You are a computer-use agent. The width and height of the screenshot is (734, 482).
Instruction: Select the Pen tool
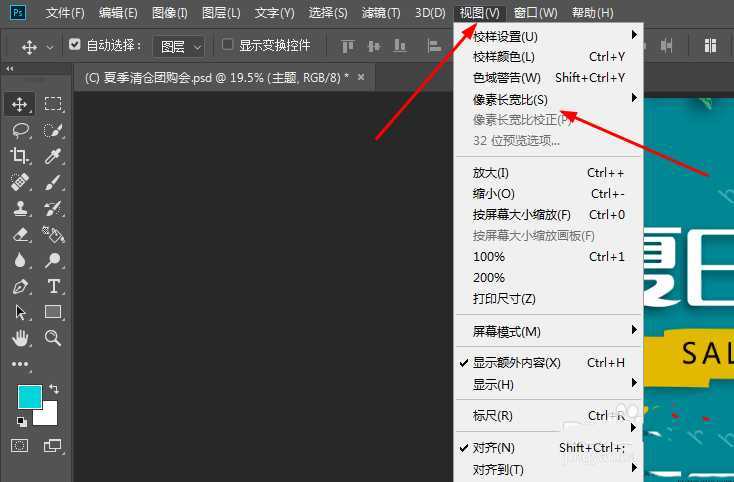point(20,286)
